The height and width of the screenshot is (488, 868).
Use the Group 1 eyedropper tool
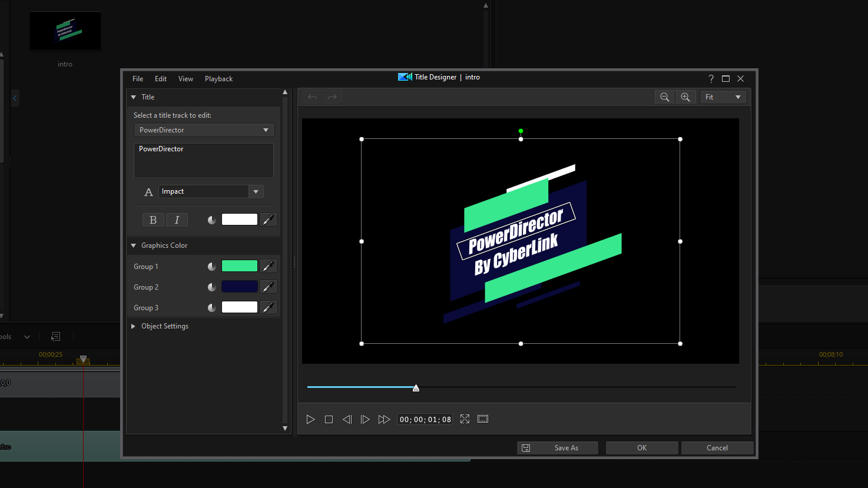tap(269, 266)
